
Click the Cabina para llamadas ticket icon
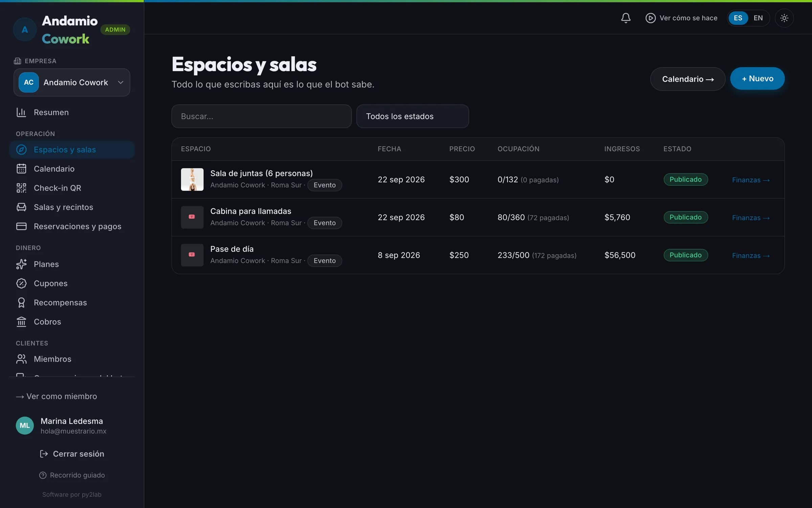point(192,217)
